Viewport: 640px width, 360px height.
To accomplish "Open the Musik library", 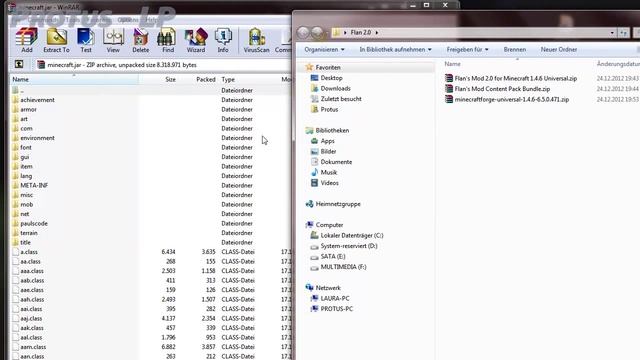I will [x=329, y=173].
